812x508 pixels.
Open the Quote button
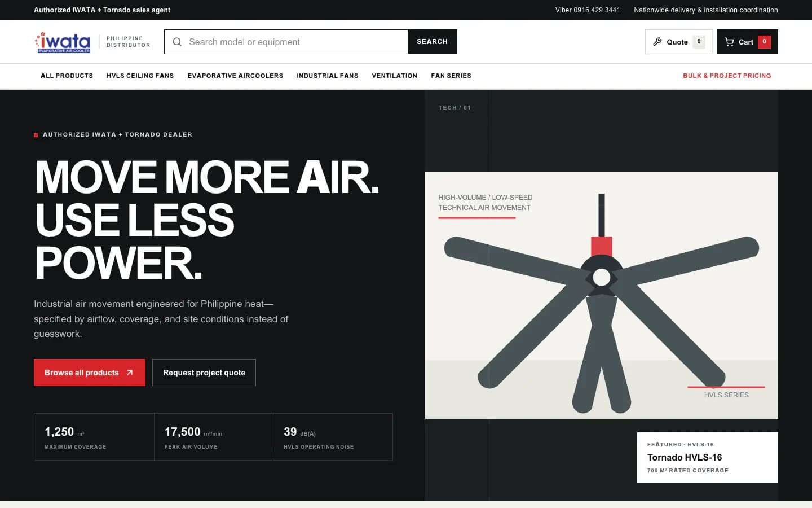(x=679, y=42)
